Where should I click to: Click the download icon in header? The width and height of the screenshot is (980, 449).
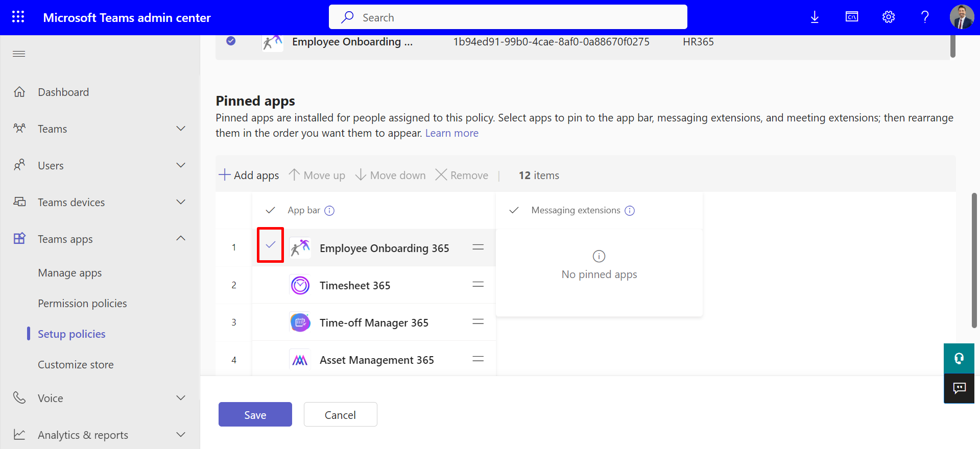(815, 17)
